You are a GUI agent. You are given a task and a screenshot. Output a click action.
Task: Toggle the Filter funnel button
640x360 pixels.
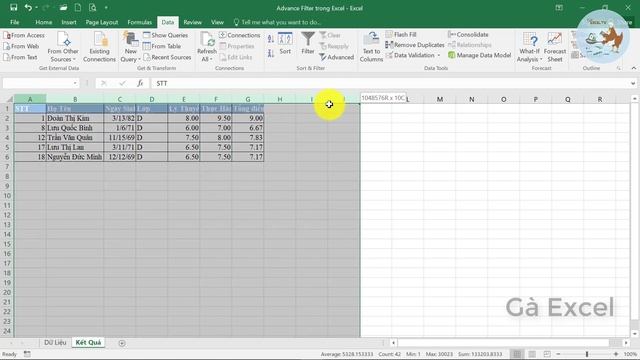[x=308, y=44]
